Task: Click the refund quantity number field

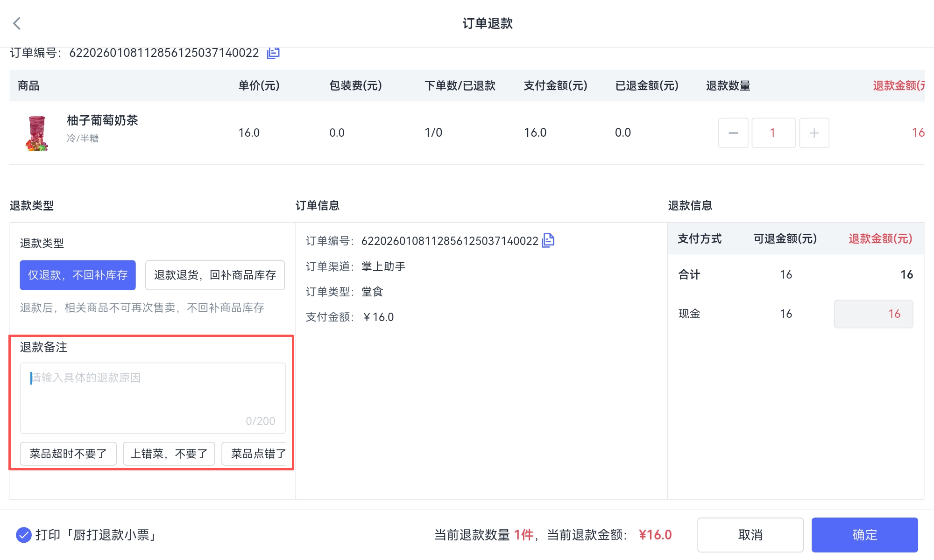Action: (773, 133)
